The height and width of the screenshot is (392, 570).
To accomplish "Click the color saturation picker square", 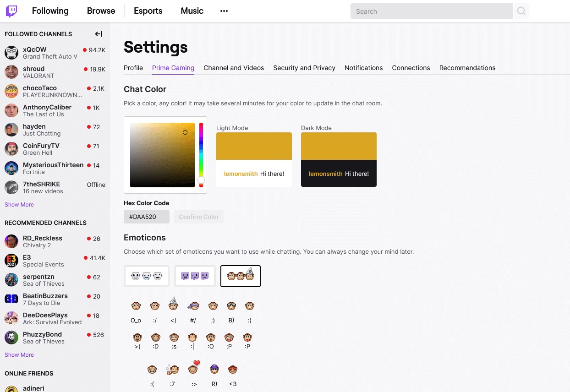I will 162,155.
